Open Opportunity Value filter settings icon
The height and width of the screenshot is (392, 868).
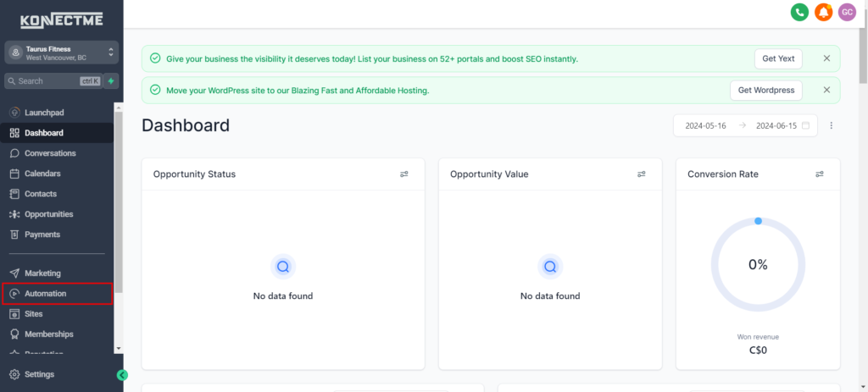pyautogui.click(x=642, y=174)
